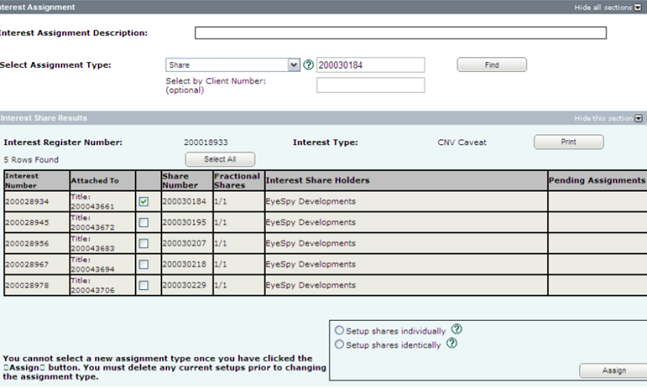
Task: Hide the Interest Share Results section
Action: pyautogui.click(x=638, y=118)
